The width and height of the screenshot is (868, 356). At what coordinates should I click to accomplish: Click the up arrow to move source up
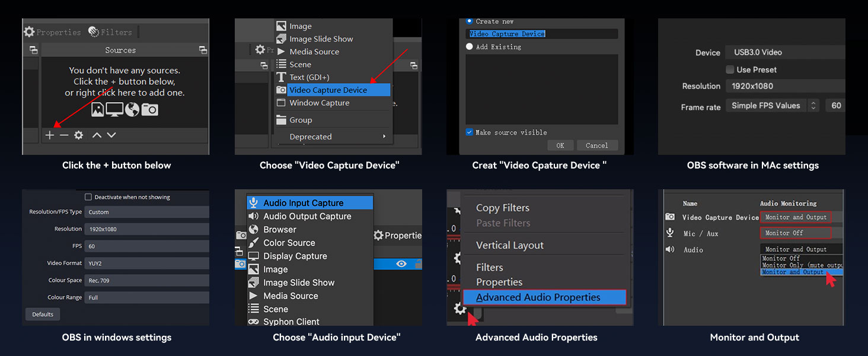[x=96, y=135]
